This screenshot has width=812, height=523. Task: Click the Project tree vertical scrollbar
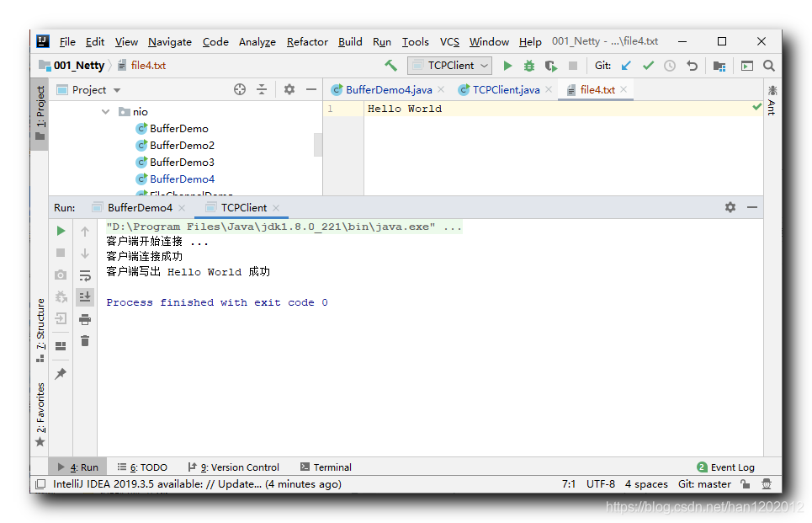point(318,145)
